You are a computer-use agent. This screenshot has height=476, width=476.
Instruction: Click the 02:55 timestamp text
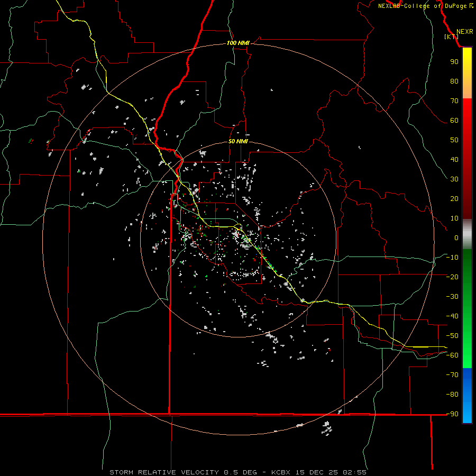click(x=354, y=472)
